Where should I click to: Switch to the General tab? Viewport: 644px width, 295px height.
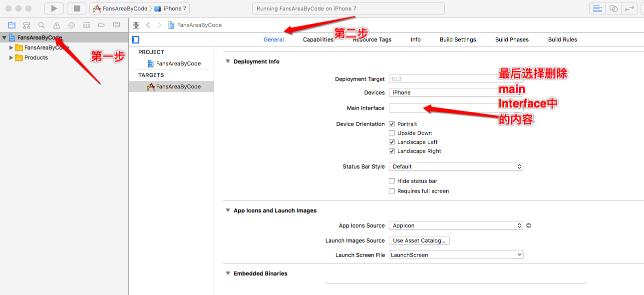point(274,39)
